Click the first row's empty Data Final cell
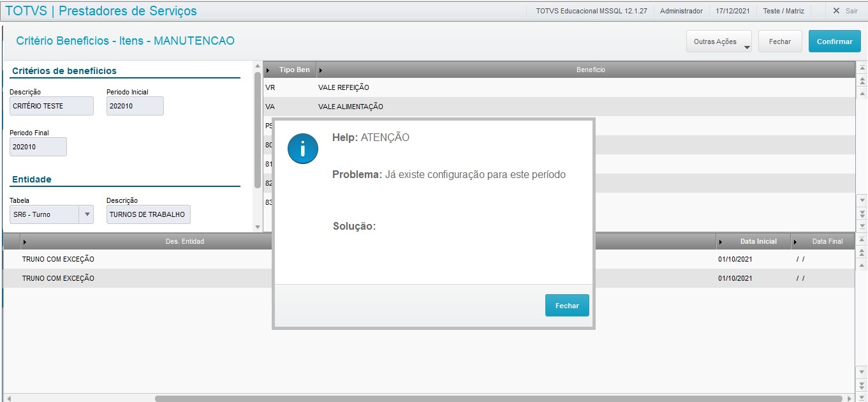Screen dimensions: 868x402 [823, 259]
